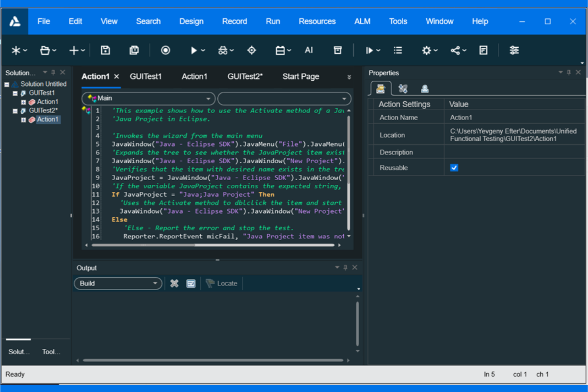Viewport: 588px width, 392px height.
Task: Click the share connections toolbar icon
Action: (455, 50)
